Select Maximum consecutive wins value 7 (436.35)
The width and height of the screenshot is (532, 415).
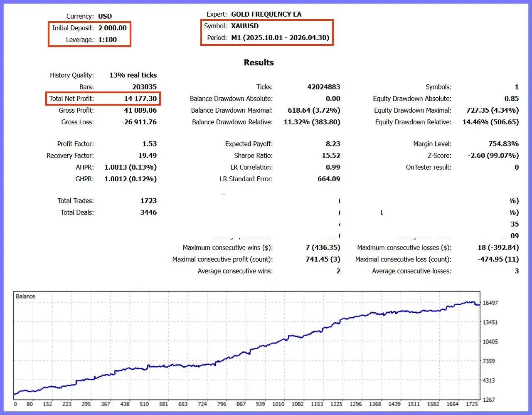click(323, 247)
